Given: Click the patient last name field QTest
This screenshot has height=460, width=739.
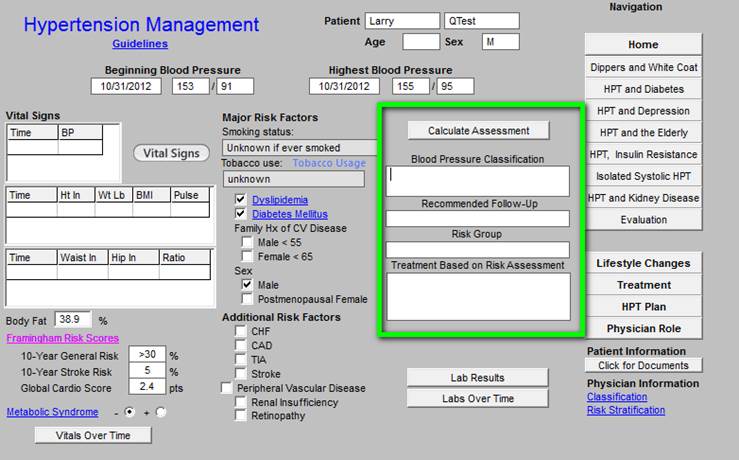Looking at the screenshot, I should point(482,21).
